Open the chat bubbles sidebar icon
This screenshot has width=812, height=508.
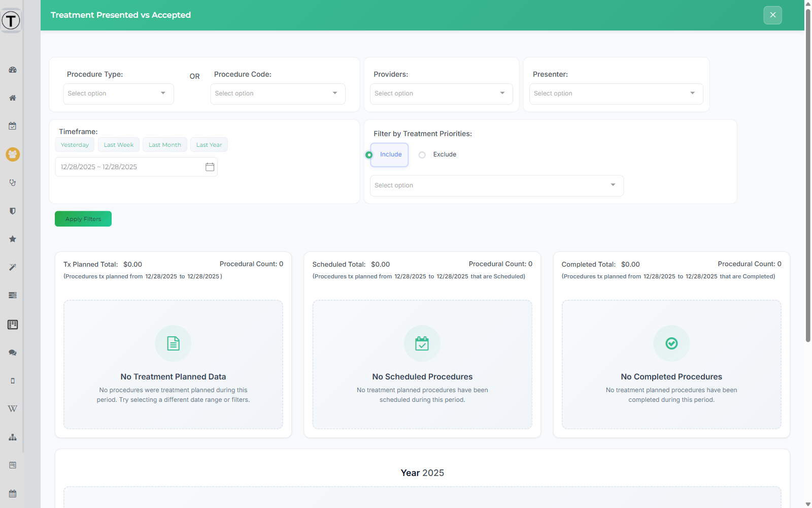click(x=13, y=353)
